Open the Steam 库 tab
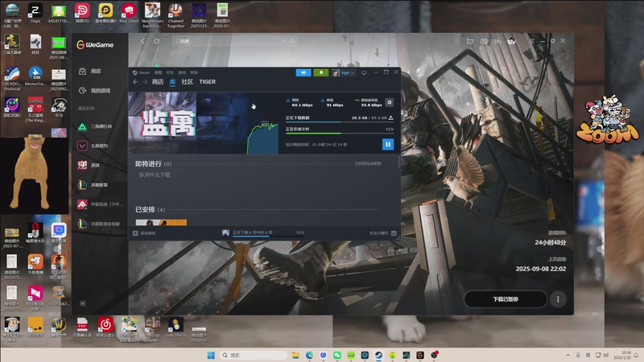Screen dimensions: 644x362 coord(172,82)
